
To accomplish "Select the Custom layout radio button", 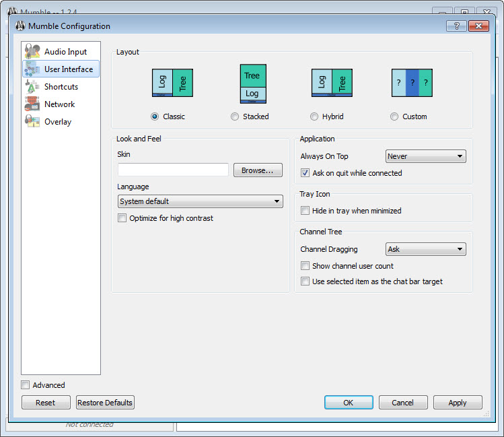I will [x=394, y=116].
